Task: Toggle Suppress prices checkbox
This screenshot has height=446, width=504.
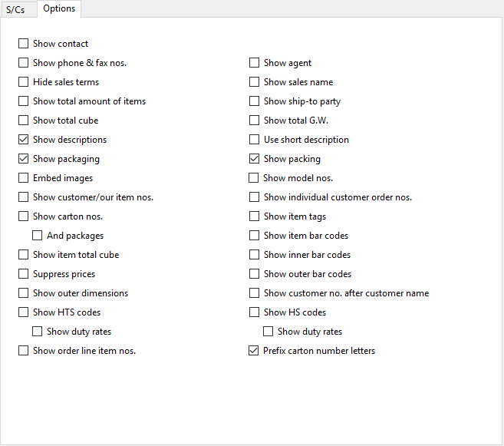Action: (23, 274)
